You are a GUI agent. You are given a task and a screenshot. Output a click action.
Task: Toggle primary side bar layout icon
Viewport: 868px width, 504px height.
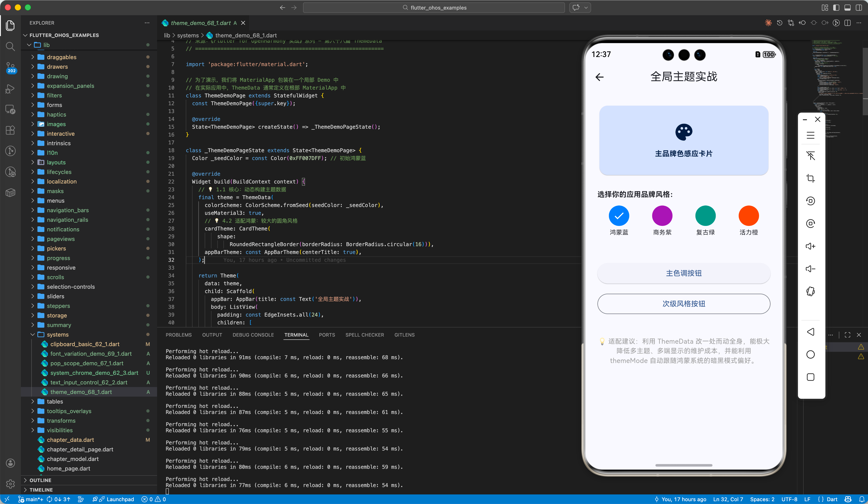click(x=836, y=8)
